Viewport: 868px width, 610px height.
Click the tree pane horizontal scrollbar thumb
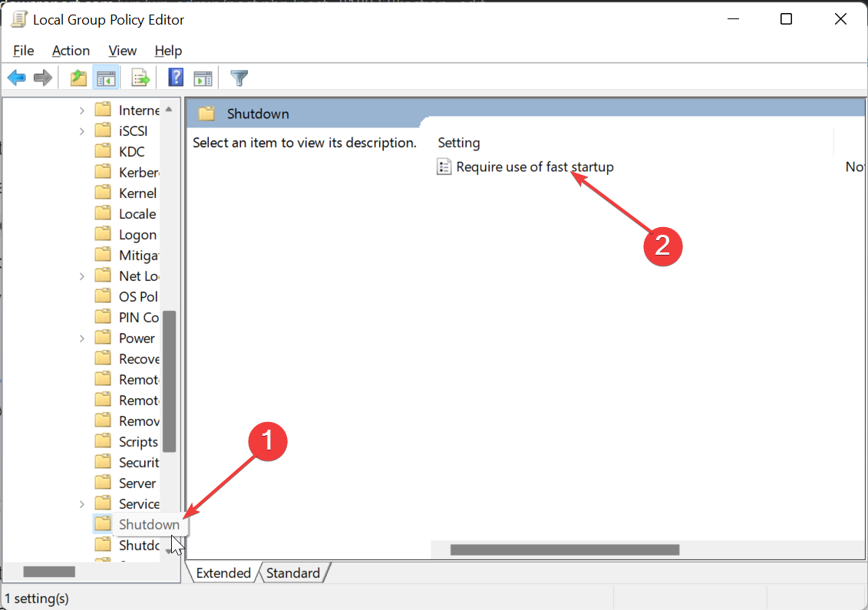click(x=49, y=572)
